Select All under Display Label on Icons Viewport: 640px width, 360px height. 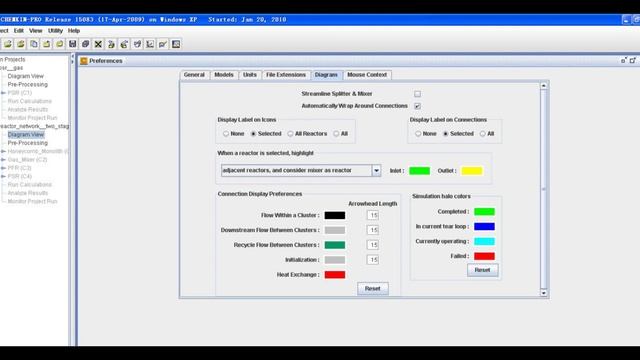[x=336, y=133]
